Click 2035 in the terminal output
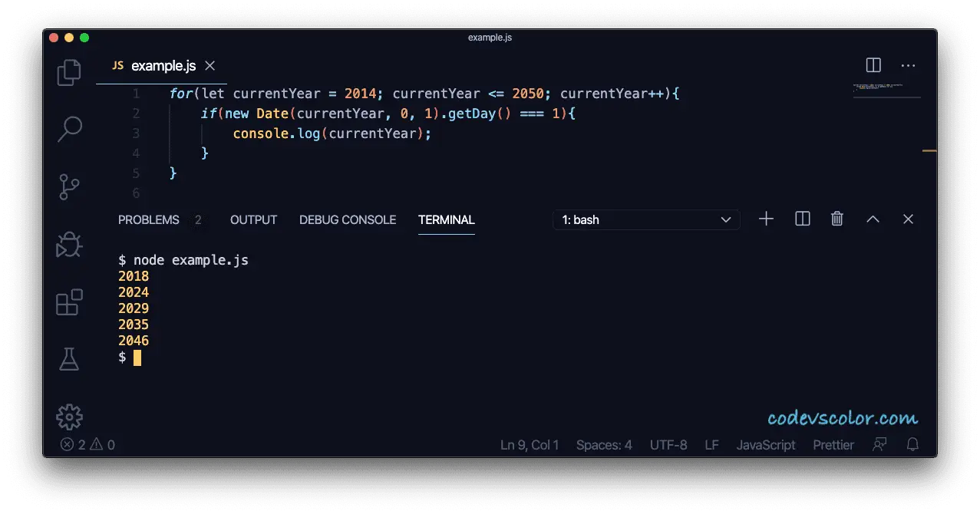The height and width of the screenshot is (514, 980). 134,325
